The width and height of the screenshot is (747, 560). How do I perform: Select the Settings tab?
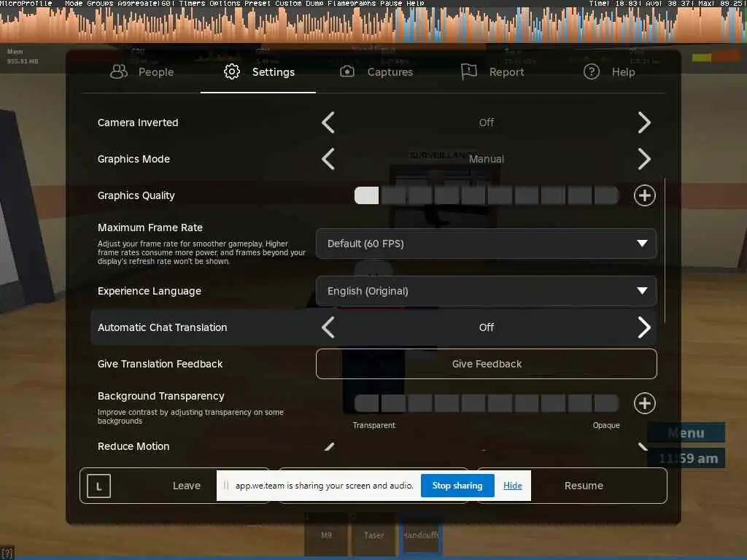pos(258,72)
